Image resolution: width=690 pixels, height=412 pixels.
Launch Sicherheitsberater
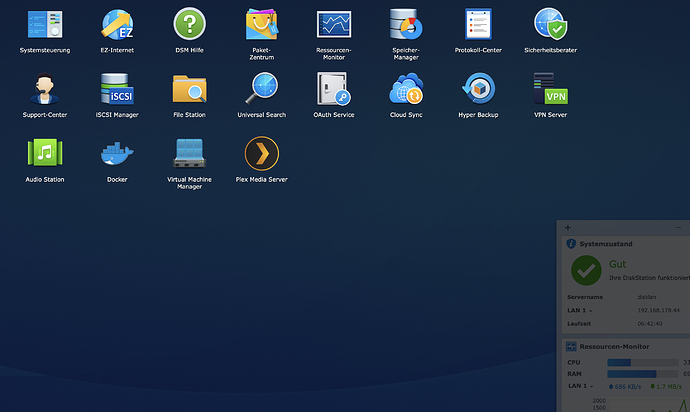pyautogui.click(x=551, y=25)
